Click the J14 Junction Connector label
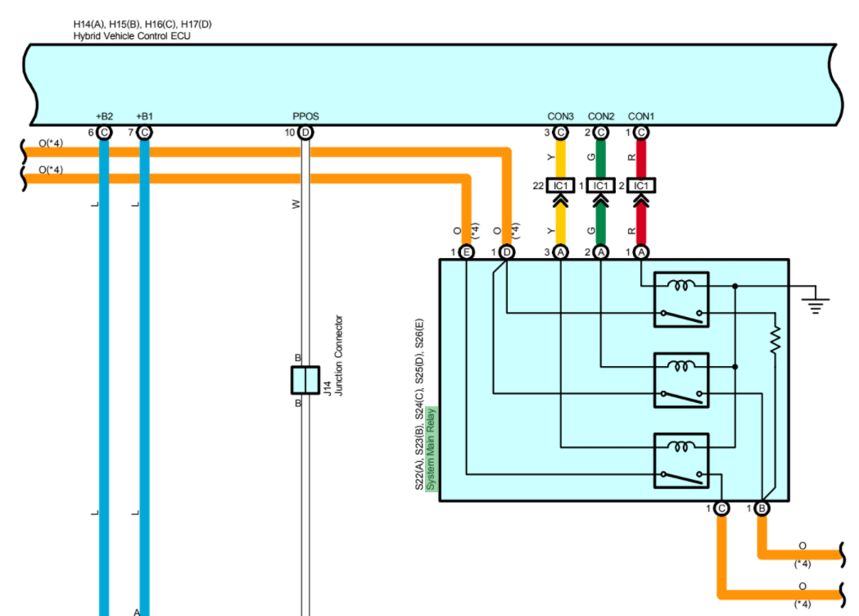This screenshot has width=859, height=616. (x=333, y=356)
